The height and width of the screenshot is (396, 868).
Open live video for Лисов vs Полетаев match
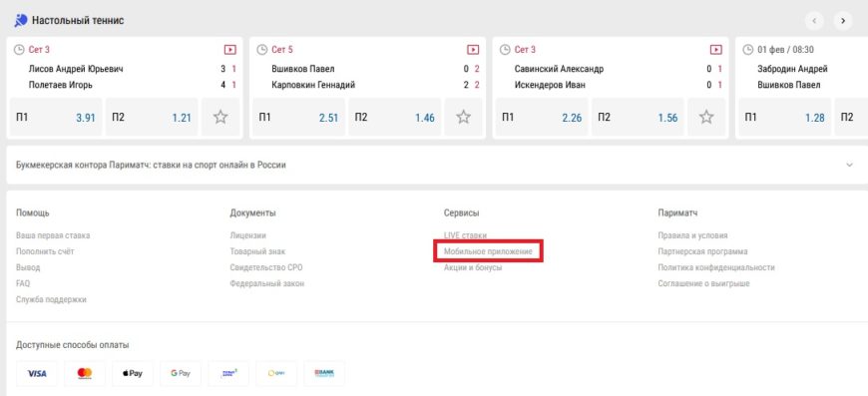point(229,50)
